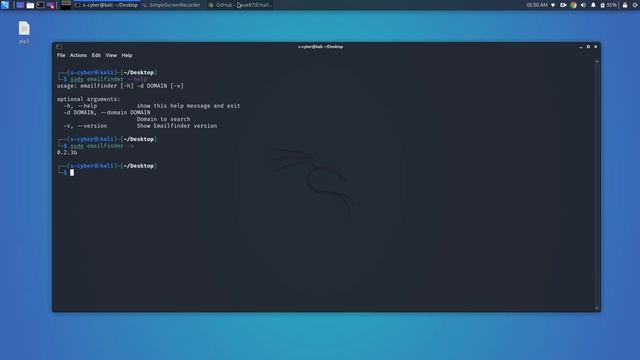The height and width of the screenshot is (360, 640).
Task: Click 'show this help message and exit' text
Action: click(x=189, y=106)
